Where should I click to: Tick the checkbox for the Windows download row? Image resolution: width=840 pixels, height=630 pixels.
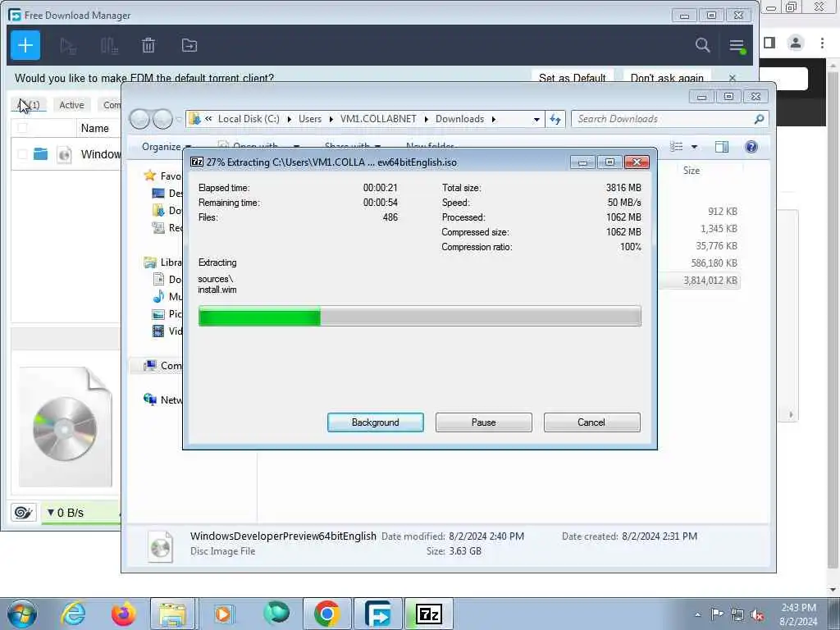click(22, 154)
